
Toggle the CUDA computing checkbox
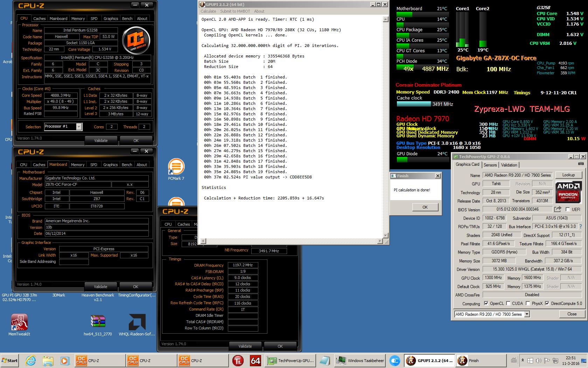coord(508,304)
